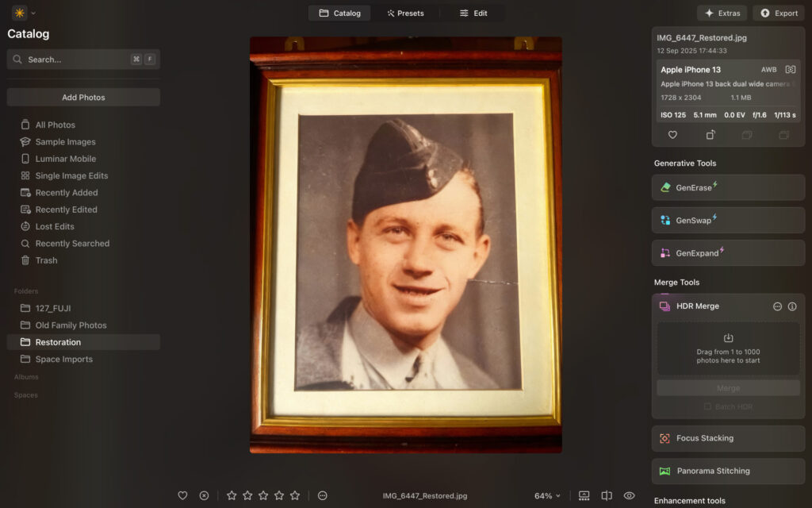Give the photo a three-star rating
The width and height of the screenshot is (812, 508).
[262, 495]
